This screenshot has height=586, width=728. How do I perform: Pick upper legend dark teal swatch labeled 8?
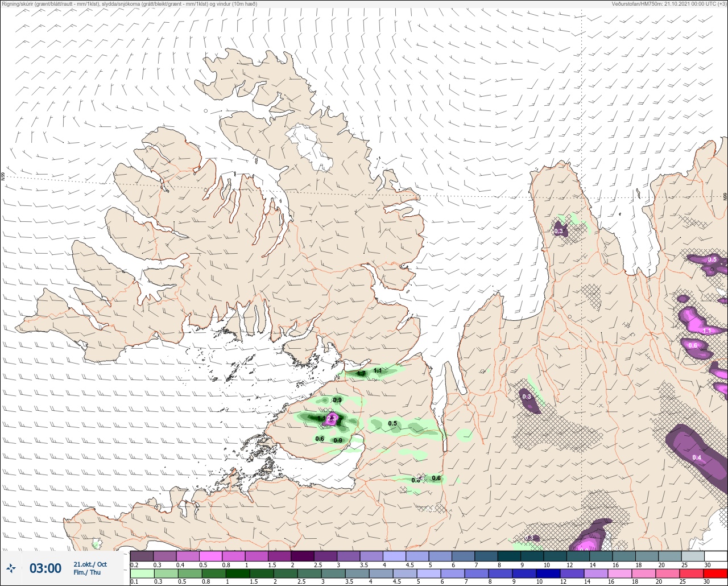(x=509, y=556)
